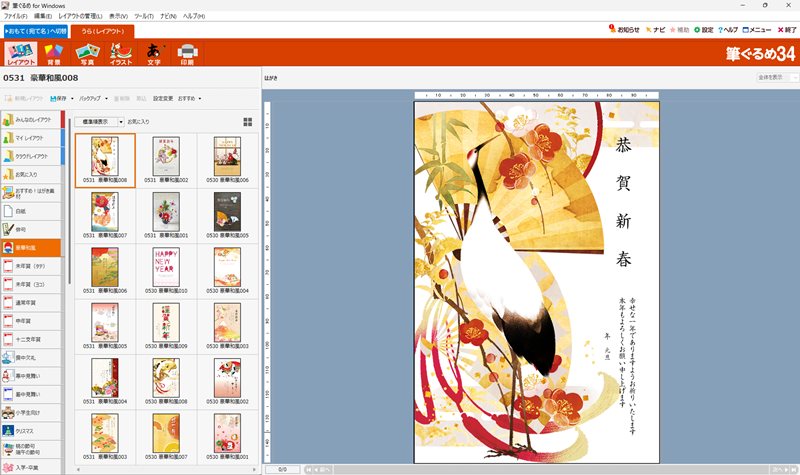Open ヘルプ question mark at top right
Screen dimensions: 800x475
point(728,30)
